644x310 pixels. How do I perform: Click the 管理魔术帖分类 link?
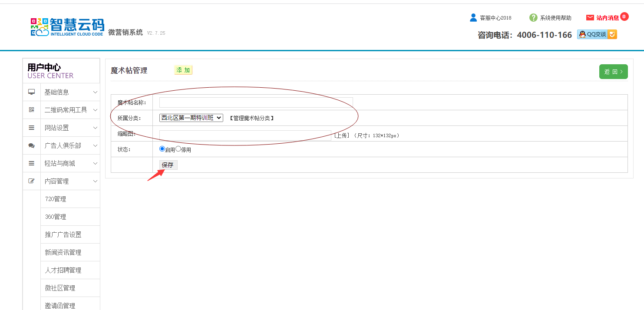coord(251,118)
